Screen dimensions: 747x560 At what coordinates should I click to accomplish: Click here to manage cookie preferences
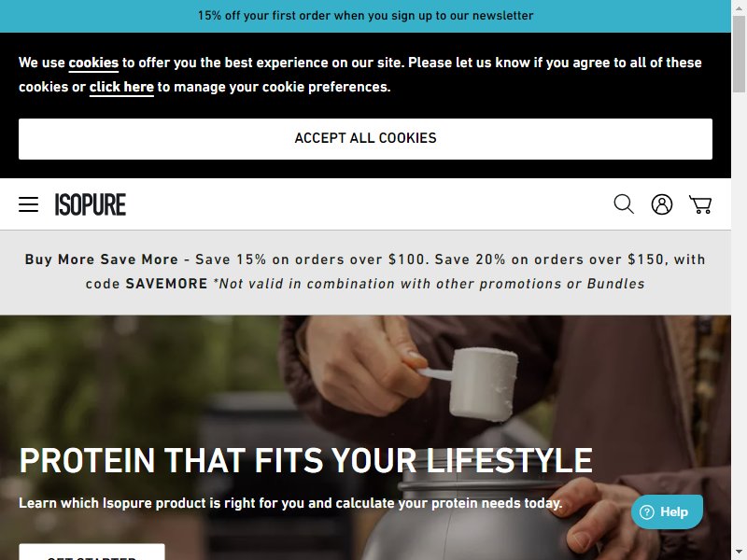pos(121,87)
